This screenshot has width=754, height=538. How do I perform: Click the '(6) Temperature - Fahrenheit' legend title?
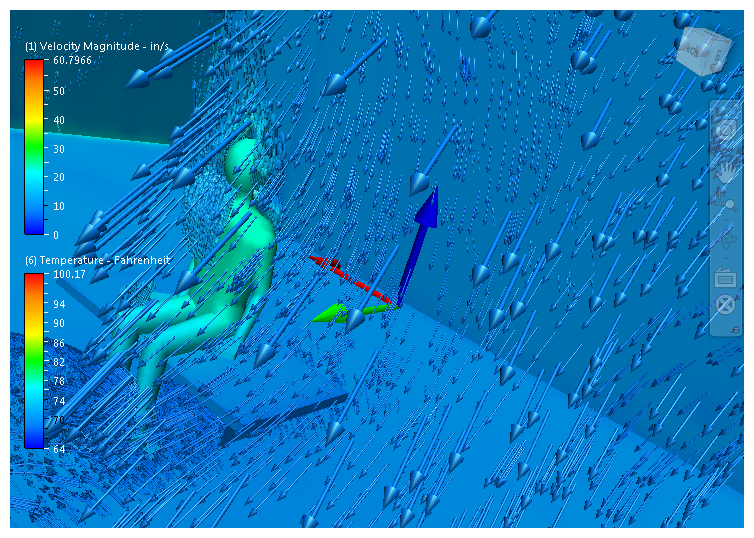[x=97, y=260]
